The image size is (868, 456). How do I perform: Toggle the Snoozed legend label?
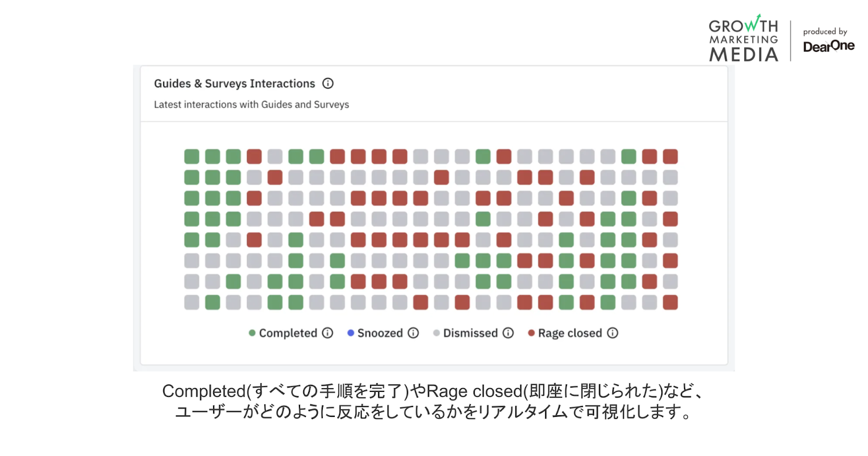click(380, 333)
